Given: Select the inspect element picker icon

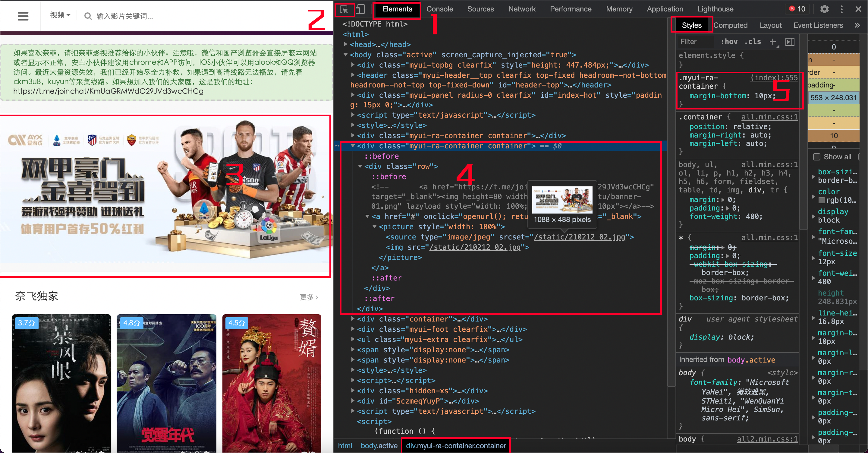Looking at the screenshot, I should (x=344, y=9).
